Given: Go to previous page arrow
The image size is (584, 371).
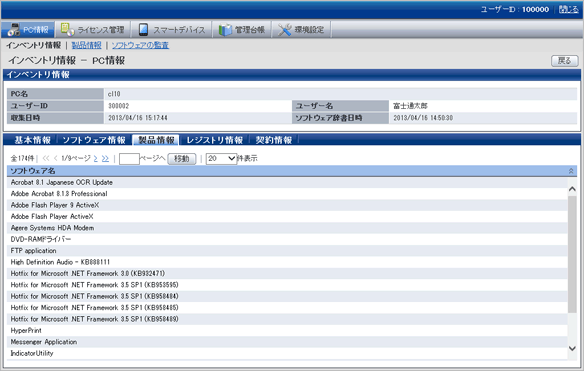Looking at the screenshot, I should coord(56,158).
